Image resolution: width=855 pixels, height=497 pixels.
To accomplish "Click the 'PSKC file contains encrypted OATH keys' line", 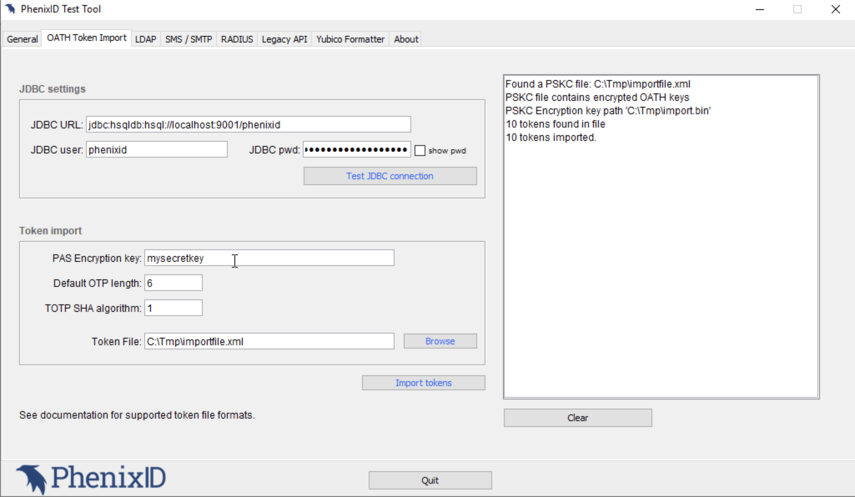I will [597, 97].
